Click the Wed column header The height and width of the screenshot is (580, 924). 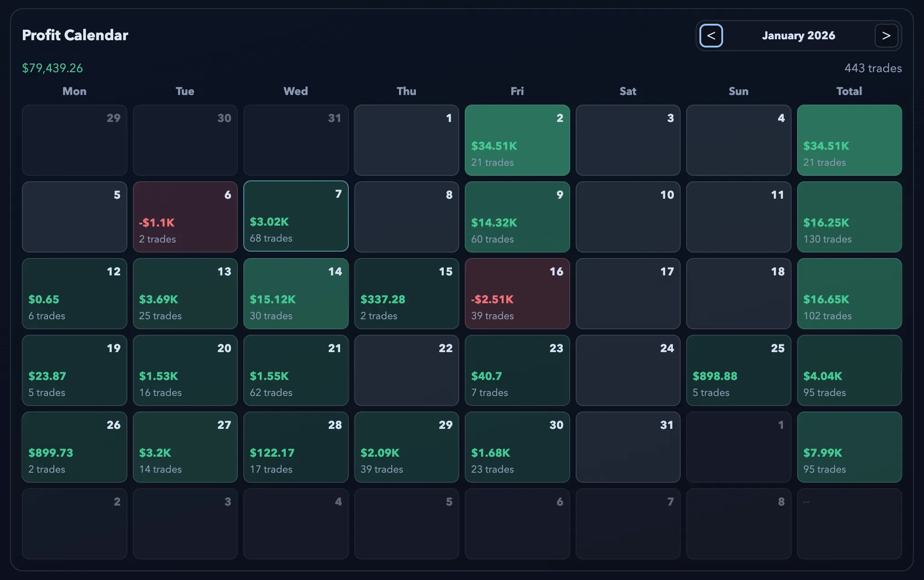[296, 91]
